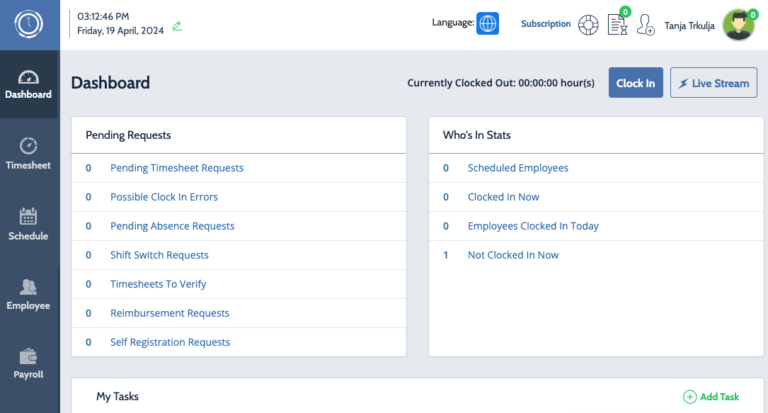This screenshot has height=413, width=768.
Task: Open Pending Timesheet Requests
Action: pyautogui.click(x=176, y=168)
